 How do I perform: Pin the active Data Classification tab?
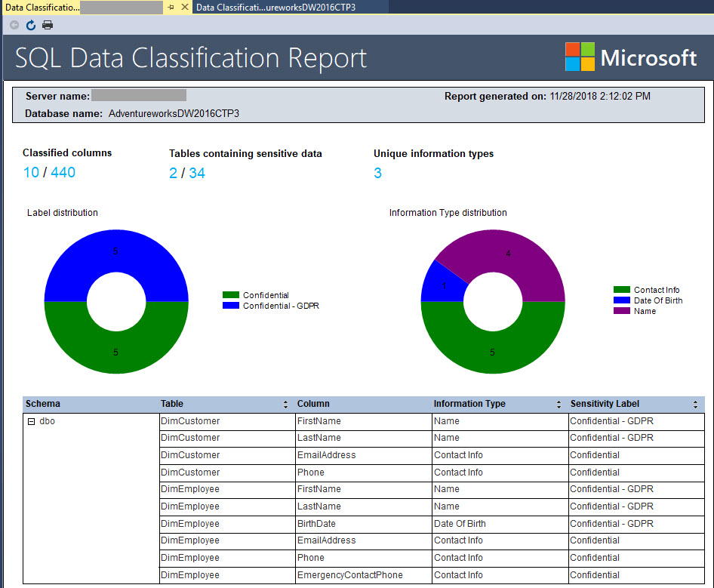[x=171, y=7]
